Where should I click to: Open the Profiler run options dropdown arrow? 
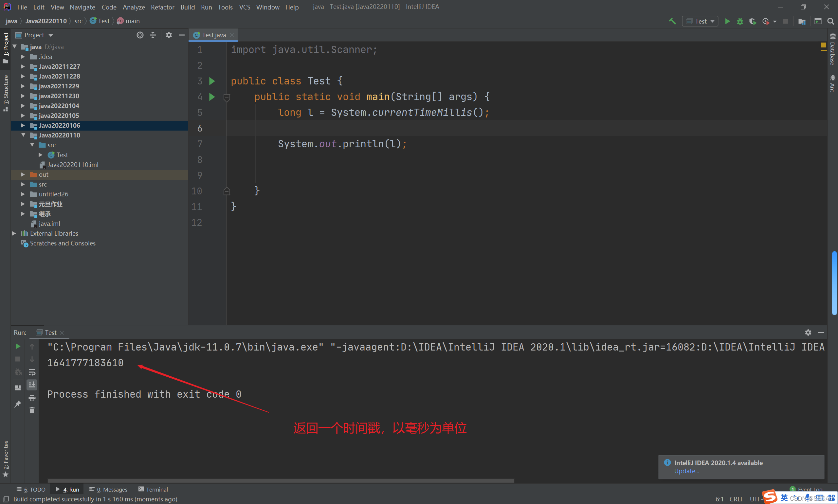pos(775,21)
